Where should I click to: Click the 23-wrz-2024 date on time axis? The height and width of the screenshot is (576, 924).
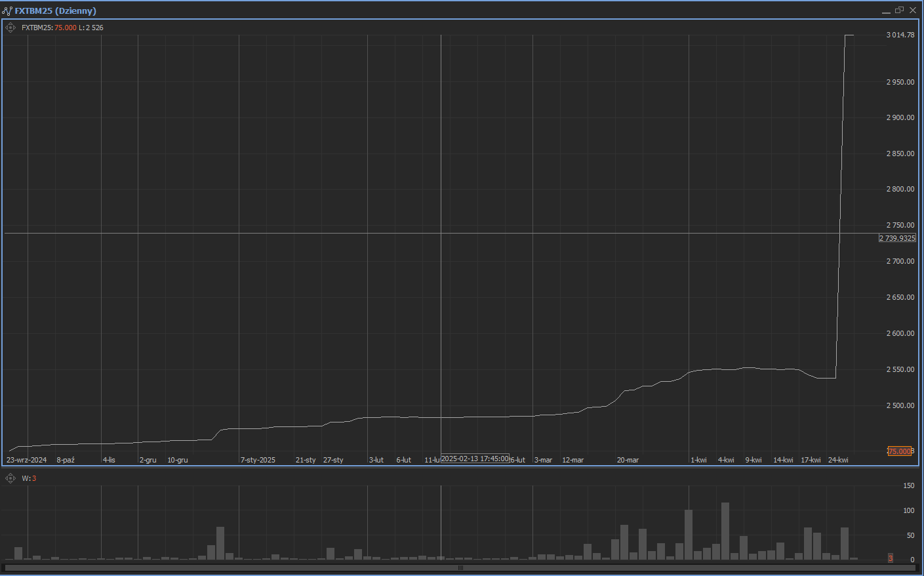coord(27,460)
